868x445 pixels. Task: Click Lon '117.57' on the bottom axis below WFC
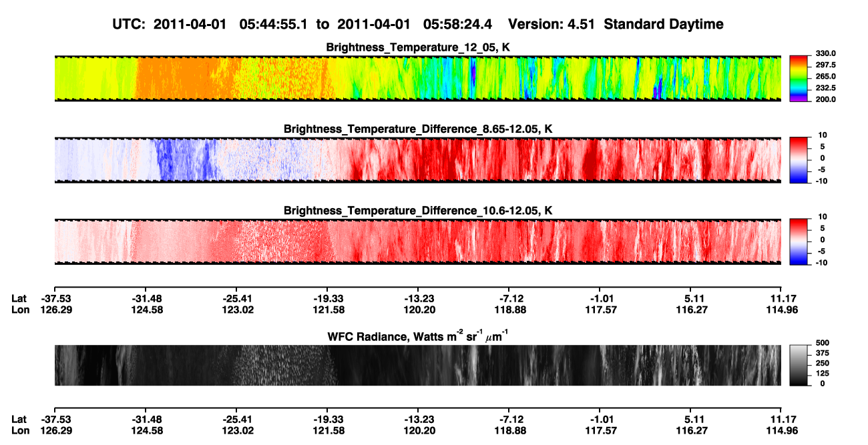(x=600, y=430)
